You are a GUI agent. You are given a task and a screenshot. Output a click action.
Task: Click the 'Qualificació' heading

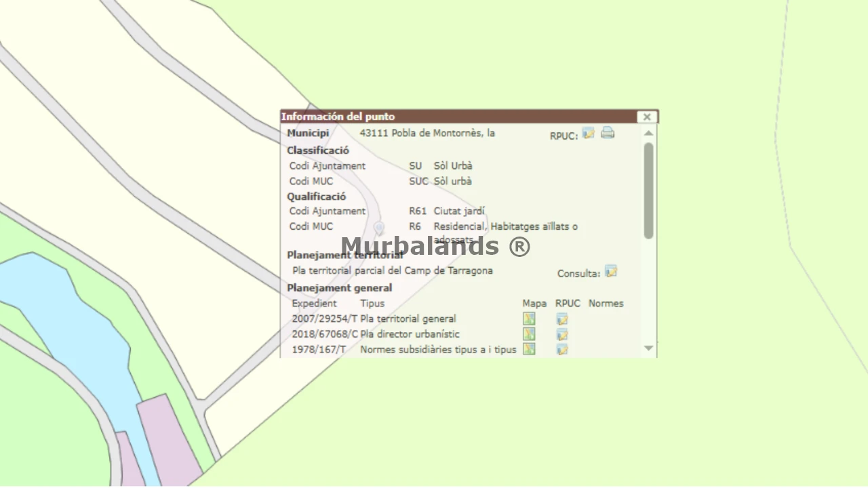coord(317,197)
